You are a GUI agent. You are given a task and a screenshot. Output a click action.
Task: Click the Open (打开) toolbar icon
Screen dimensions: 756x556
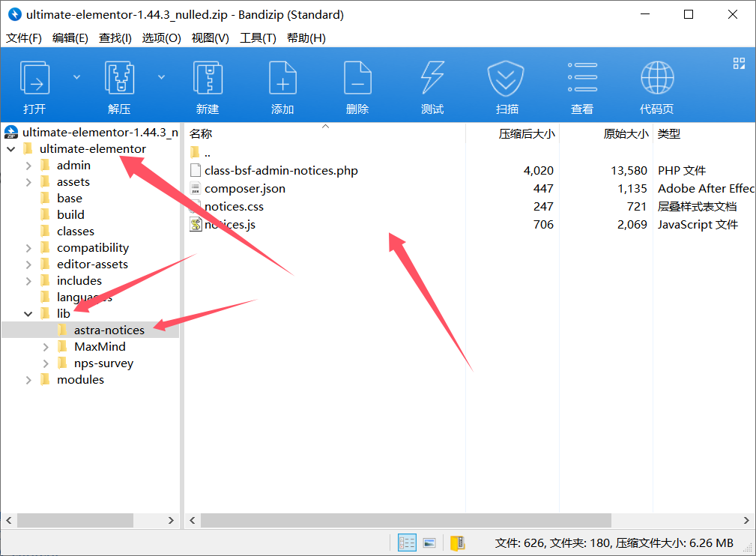34,77
